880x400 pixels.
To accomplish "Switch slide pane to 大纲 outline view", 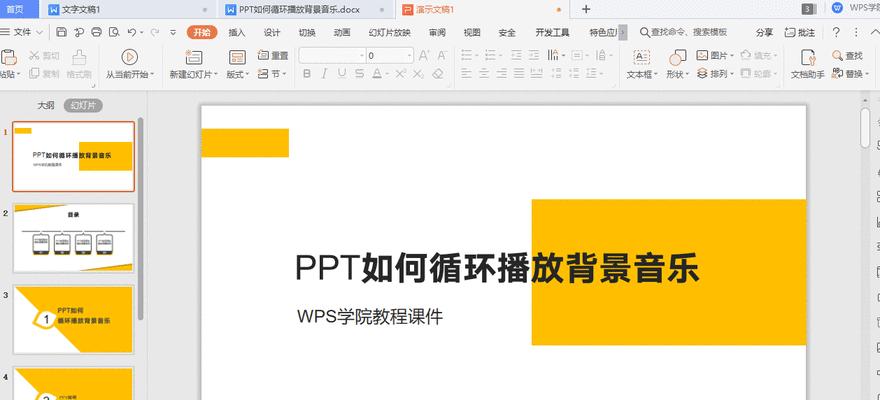I will [x=46, y=105].
